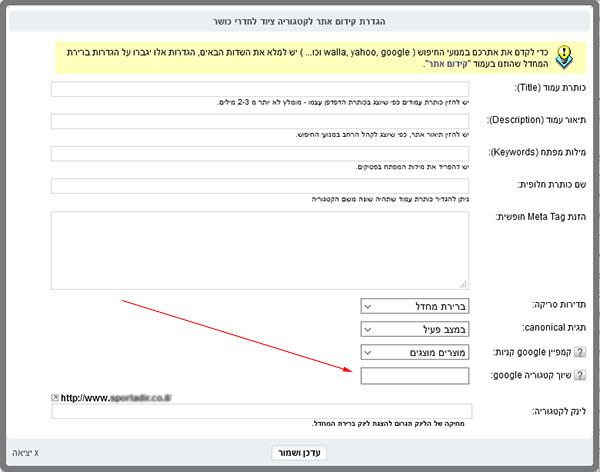Click the Meta Tag textarea resize grip
This screenshot has width=600, height=472.
(x=463, y=284)
